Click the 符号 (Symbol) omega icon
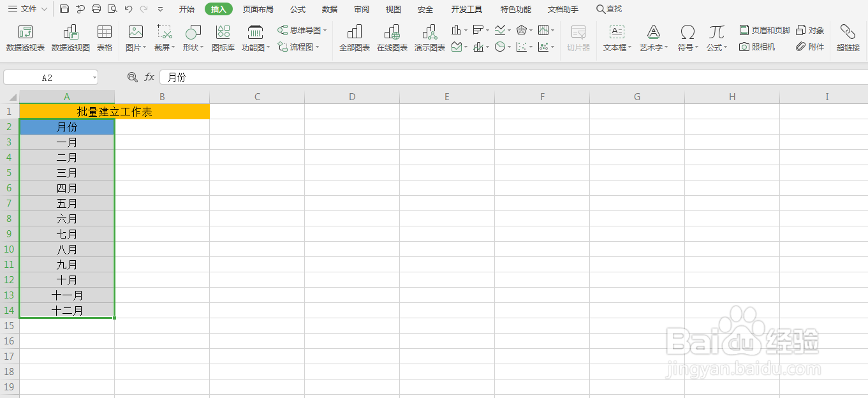 pos(688,32)
